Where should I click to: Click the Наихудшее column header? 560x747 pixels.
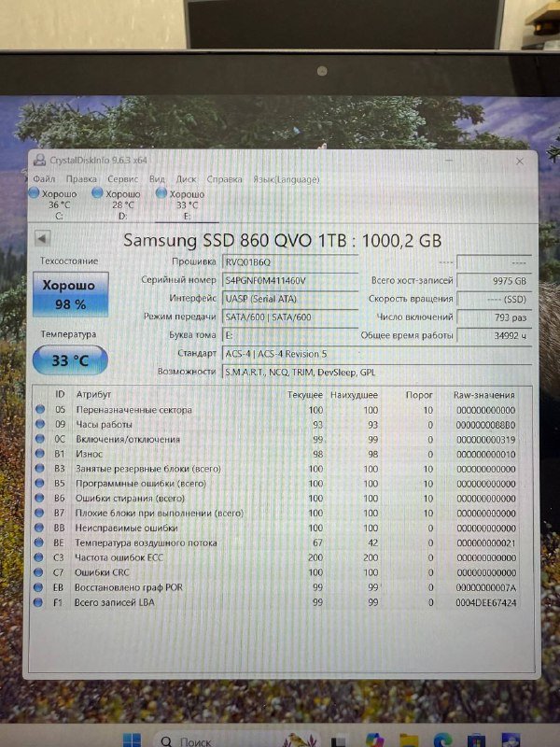pos(354,394)
